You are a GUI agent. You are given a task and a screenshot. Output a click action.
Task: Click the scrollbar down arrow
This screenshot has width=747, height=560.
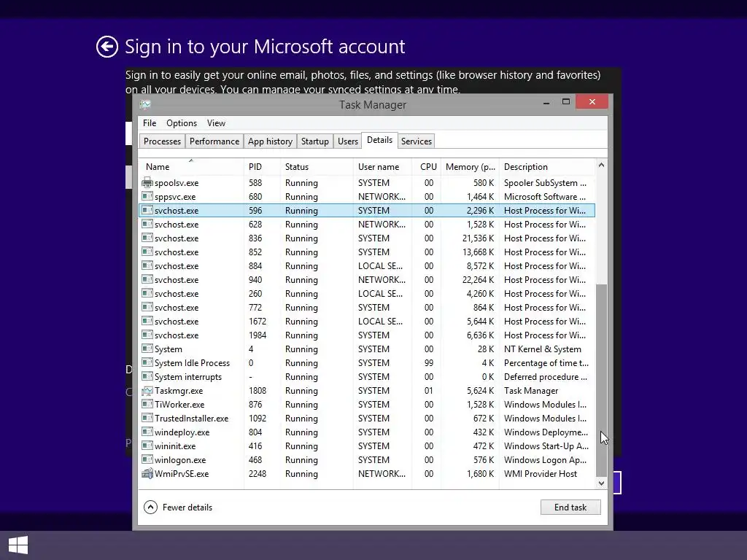(x=601, y=483)
